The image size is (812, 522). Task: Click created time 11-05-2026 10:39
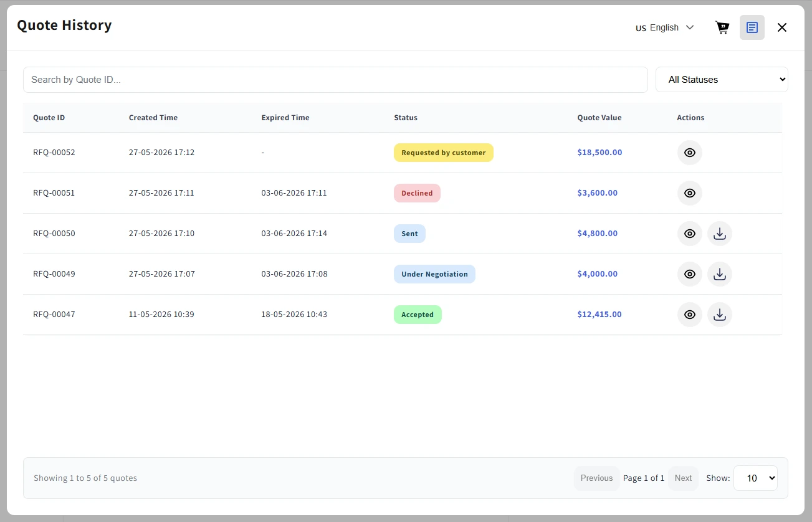pyautogui.click(x=161, y=315)
